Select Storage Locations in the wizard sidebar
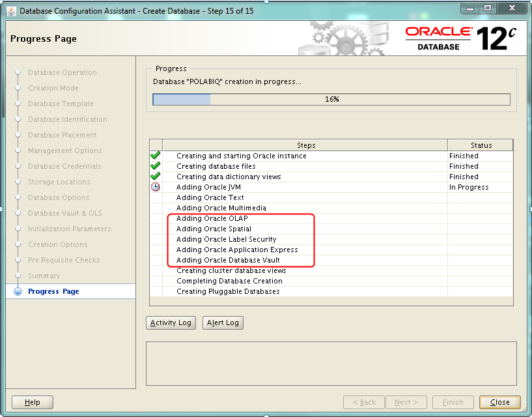The width and height of the screenshot is (532, 417). tap(59, 182)
